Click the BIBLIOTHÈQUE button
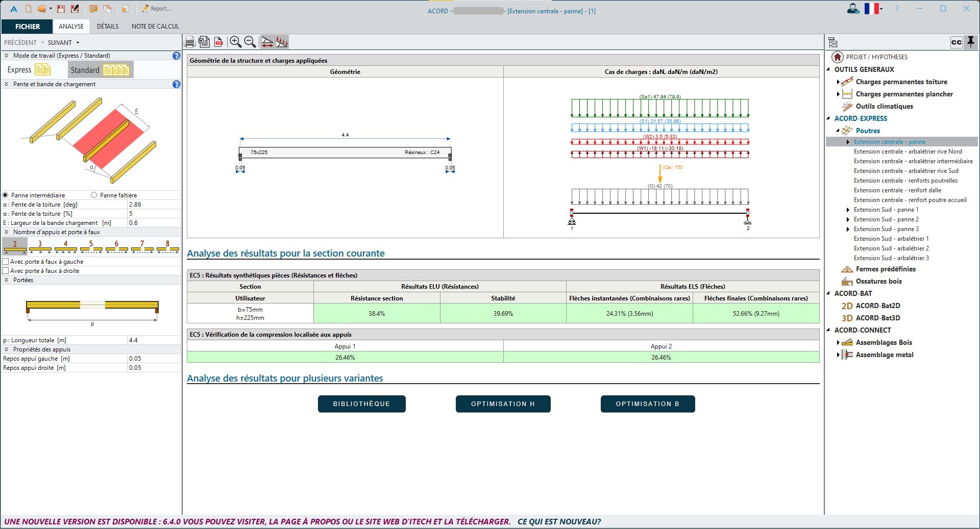 point(361,404)
